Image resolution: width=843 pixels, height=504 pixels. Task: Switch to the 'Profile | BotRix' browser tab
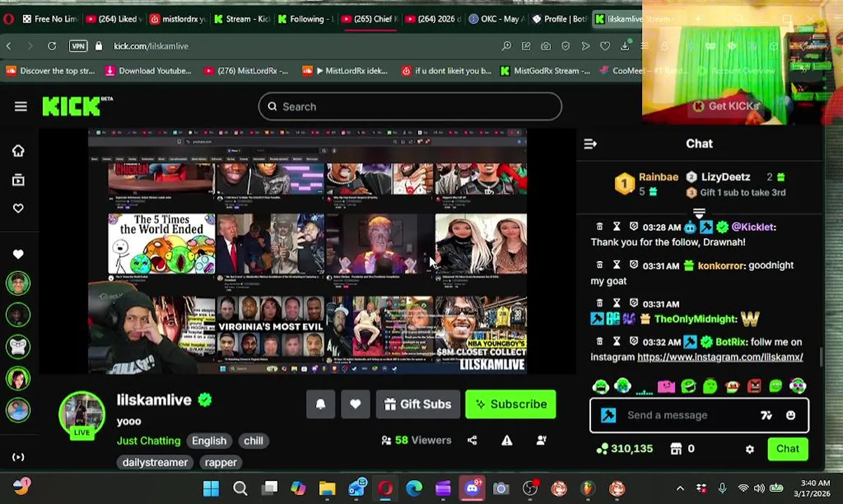[559, 19]
